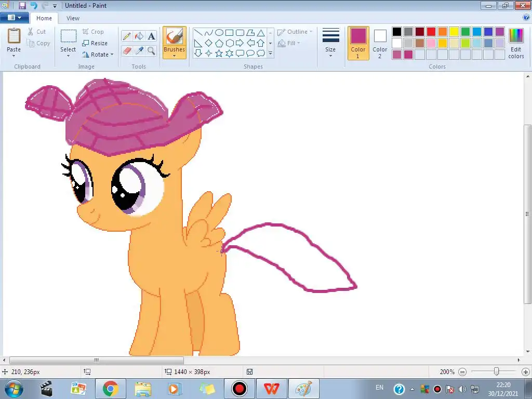Open File Explorer folder on taskbar
The image size is (532, 399).
point(143,389)
